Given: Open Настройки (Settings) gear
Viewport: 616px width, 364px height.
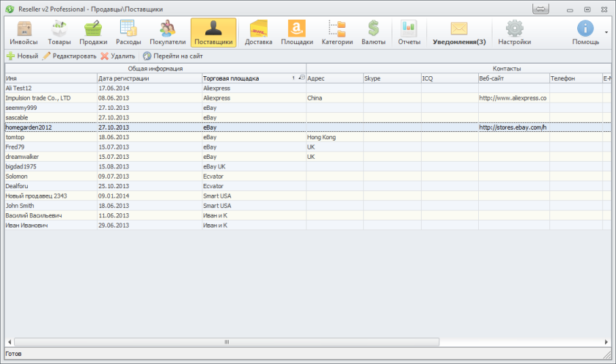Looking at the screenshot, I should click(x=514, y=33).
